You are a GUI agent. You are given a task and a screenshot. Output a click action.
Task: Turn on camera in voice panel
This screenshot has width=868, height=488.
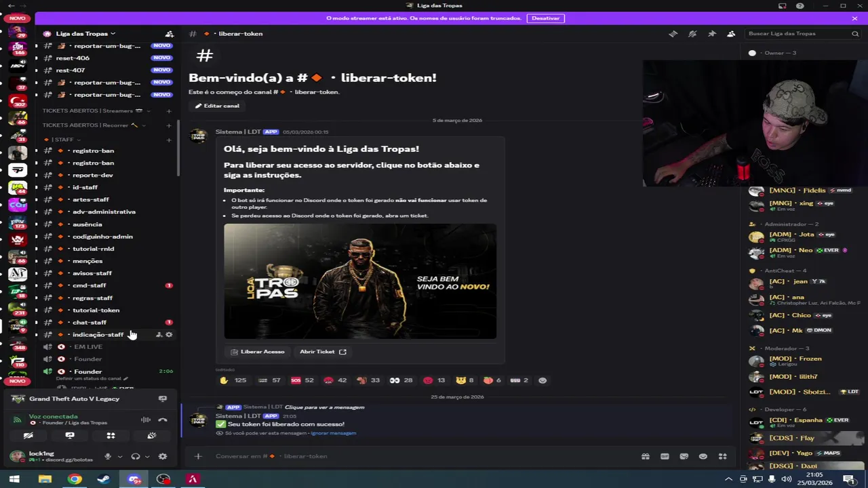[x=28, y=436]
